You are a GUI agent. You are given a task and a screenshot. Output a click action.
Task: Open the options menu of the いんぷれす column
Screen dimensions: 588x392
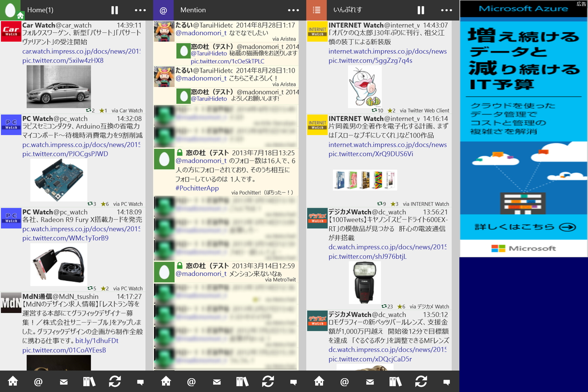coord(447,10)
